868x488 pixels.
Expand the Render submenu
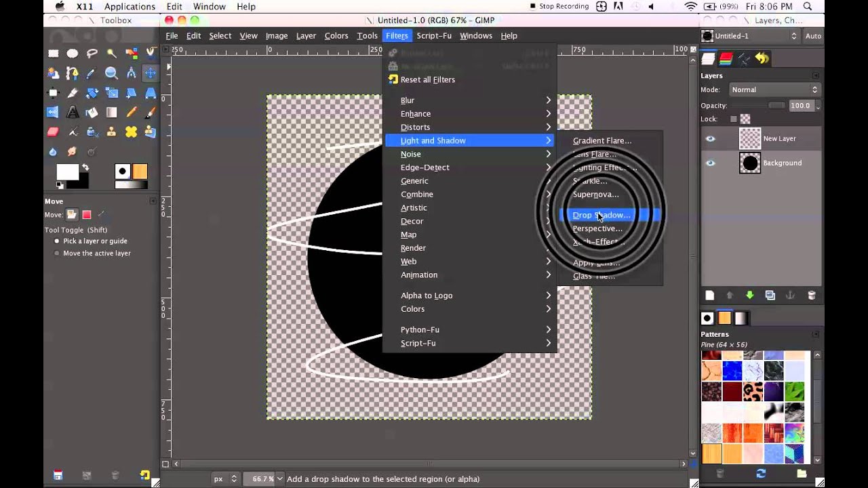(471, 248)
